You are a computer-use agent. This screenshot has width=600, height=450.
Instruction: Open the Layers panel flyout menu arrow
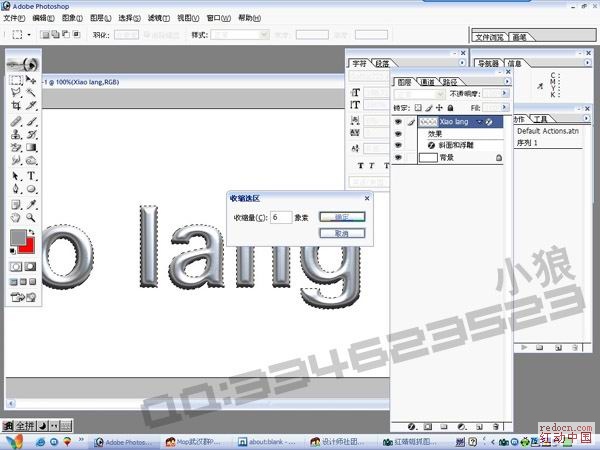(x=505, y=81)
